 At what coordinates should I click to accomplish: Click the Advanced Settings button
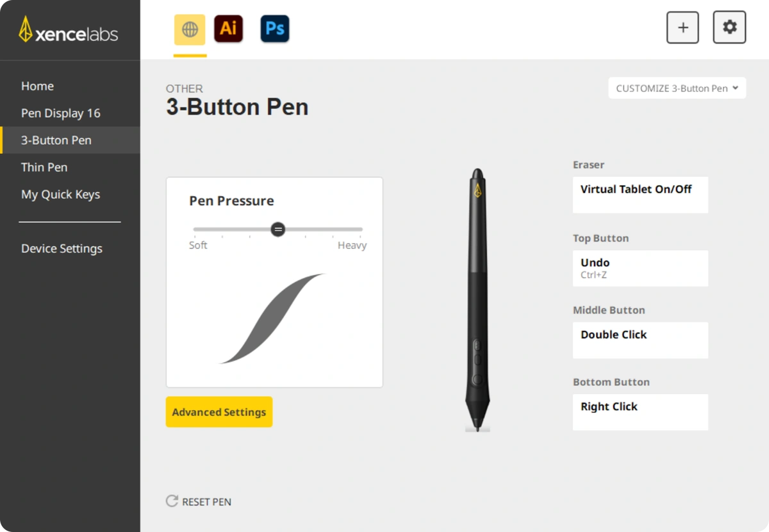219,412
